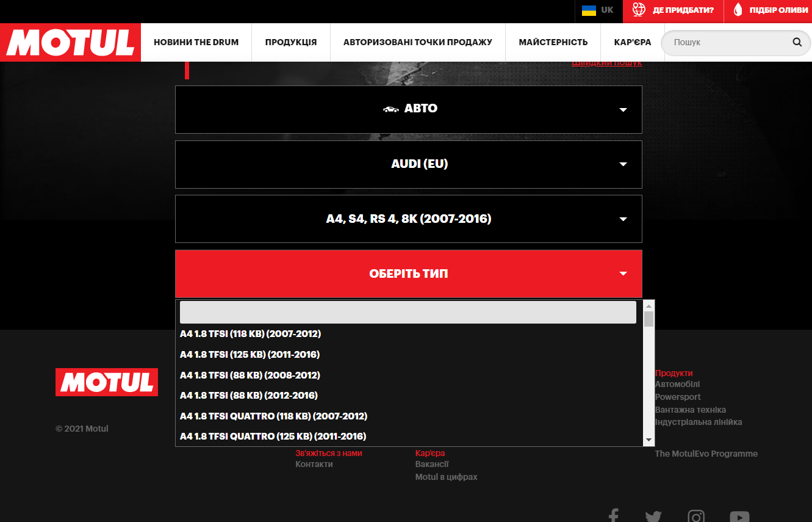Click the Motul logo in the header

(70, 42)
